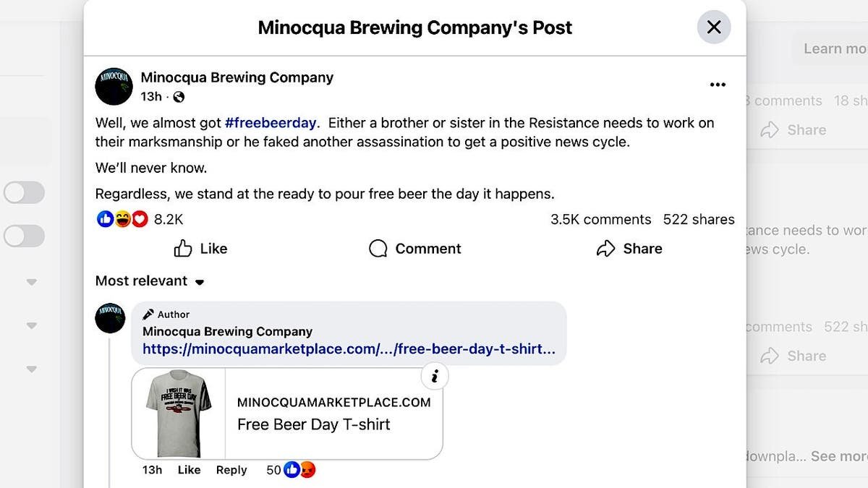The image size is (868, 488).
Task: Click the heart reaction emoji beside 8.2K
Action: point(140,218)
